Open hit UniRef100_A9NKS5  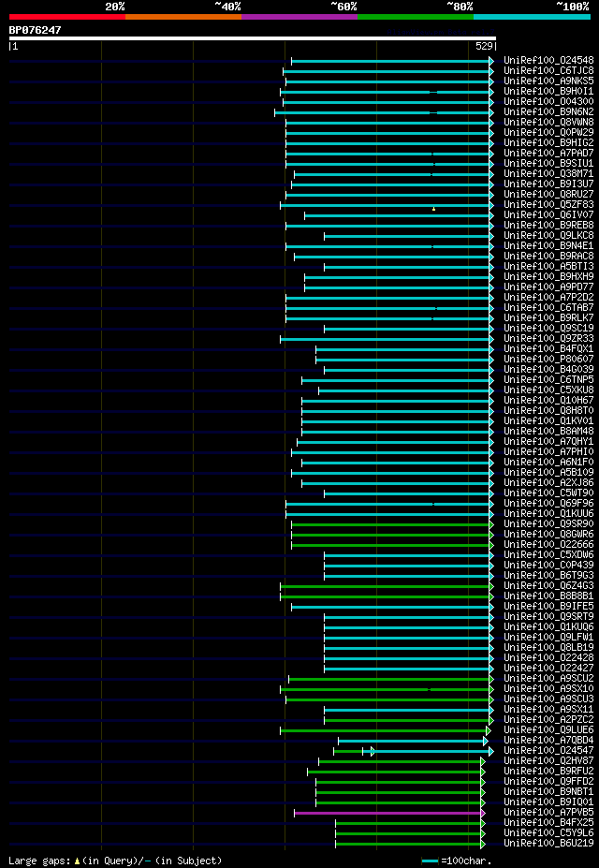click(x=548, y=81)
